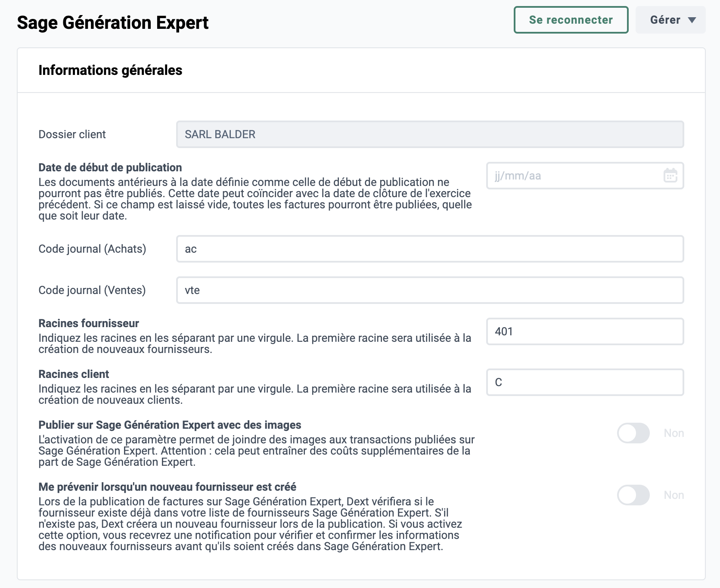This screenshot has width=720, height=588.
Task: Open the Gérer dropdown menu
Action: [670, 20]
